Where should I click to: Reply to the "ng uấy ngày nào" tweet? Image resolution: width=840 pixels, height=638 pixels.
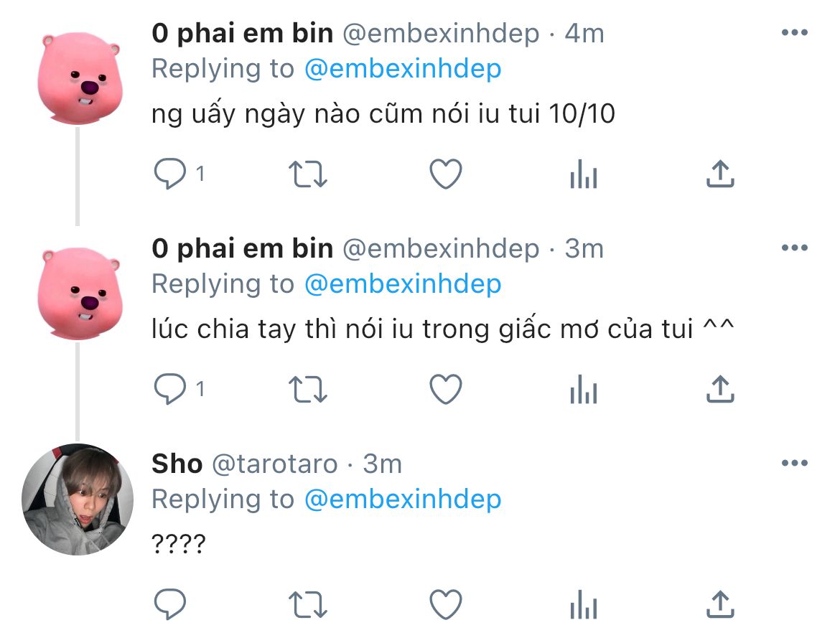click(170, 174)
